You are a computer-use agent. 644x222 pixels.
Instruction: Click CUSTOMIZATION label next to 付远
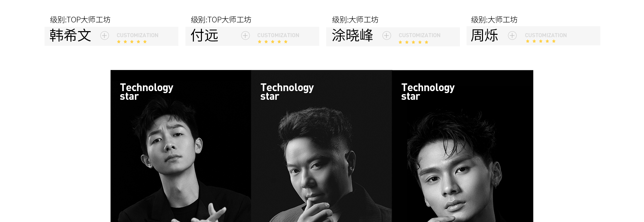pyautogui.click(x=278, y=35)
